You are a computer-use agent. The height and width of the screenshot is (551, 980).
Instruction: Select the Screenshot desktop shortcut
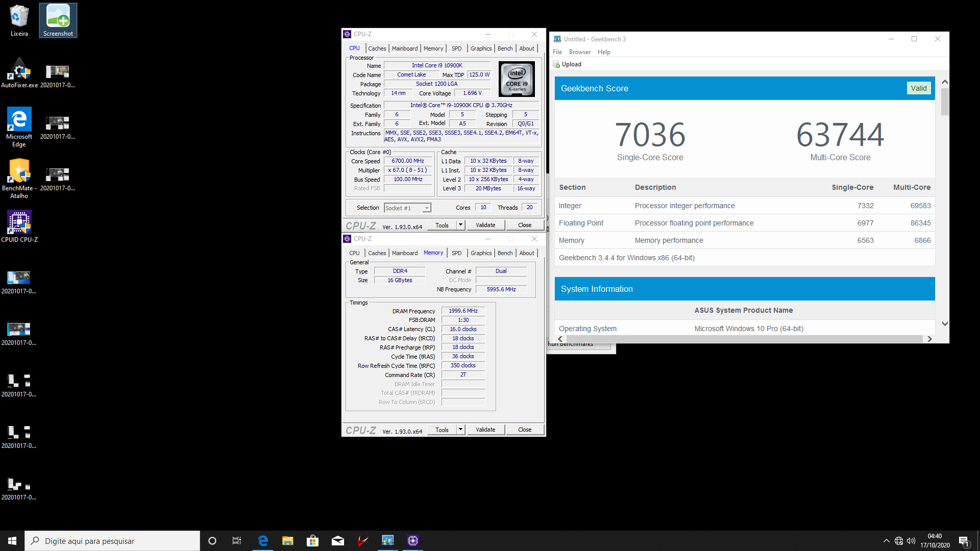pos(58,20)
